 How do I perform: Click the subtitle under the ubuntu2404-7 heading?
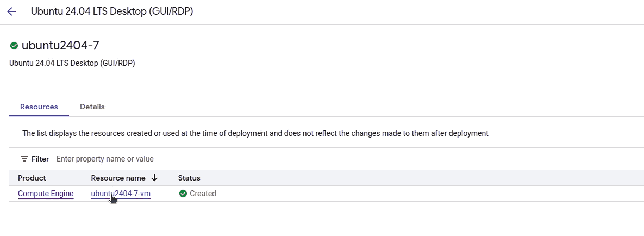72,63
